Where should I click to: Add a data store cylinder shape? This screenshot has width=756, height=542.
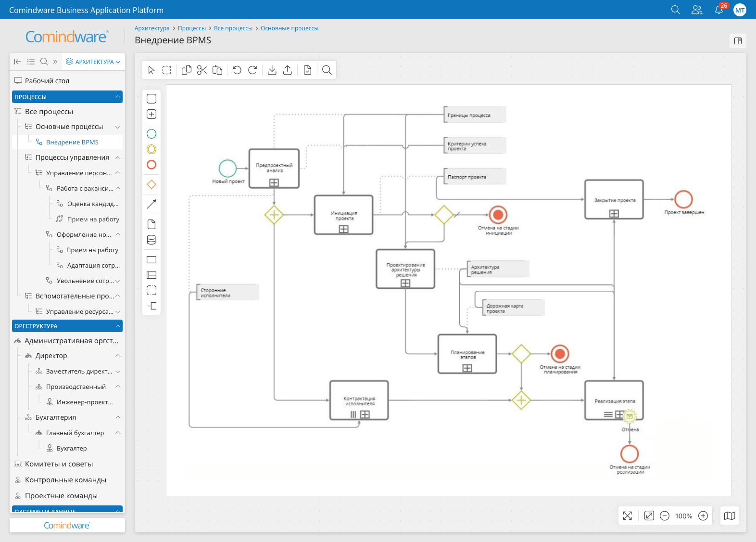[151, 240]
